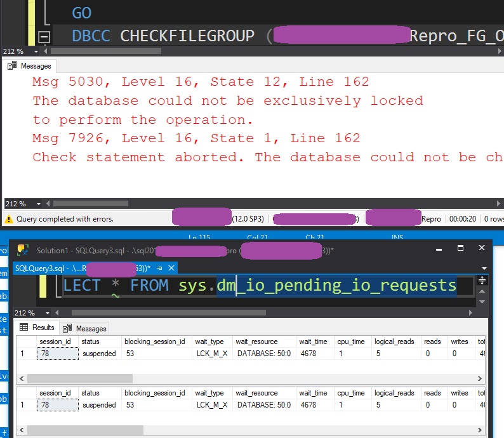Click the SSMS application icon in title bar
Screen dimensions: 504x438
(x=23, y=250)
